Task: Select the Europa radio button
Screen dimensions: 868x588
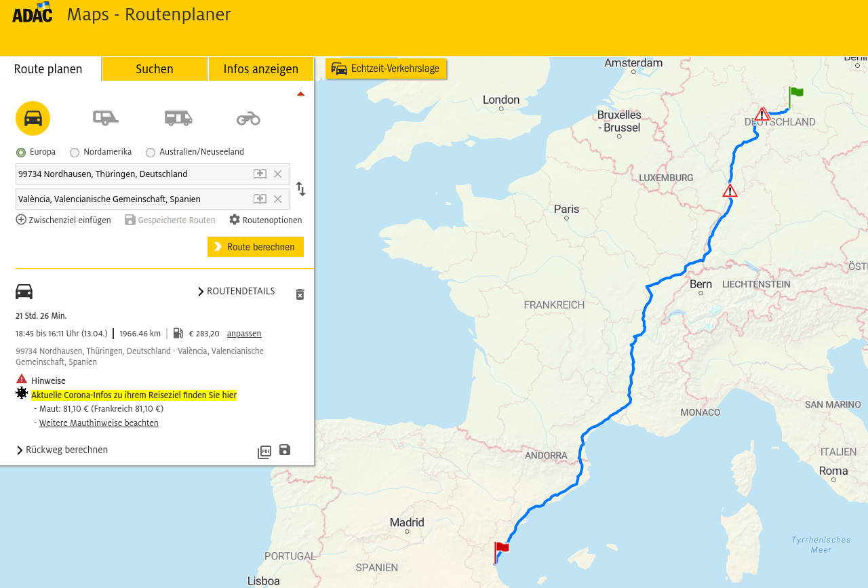Action: click(21, 153)
